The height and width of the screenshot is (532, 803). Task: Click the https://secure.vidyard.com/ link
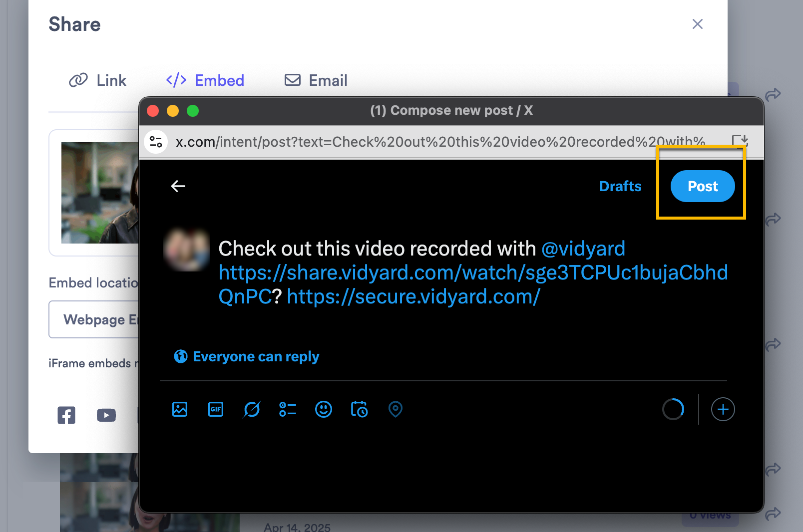click(x=413, y=296)
